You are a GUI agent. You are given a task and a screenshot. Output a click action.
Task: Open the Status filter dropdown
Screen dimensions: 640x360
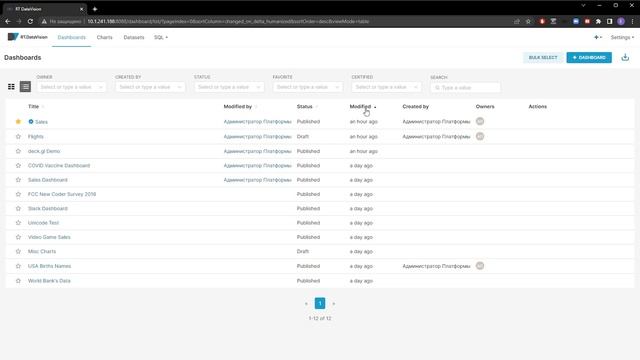coord(229,87)
